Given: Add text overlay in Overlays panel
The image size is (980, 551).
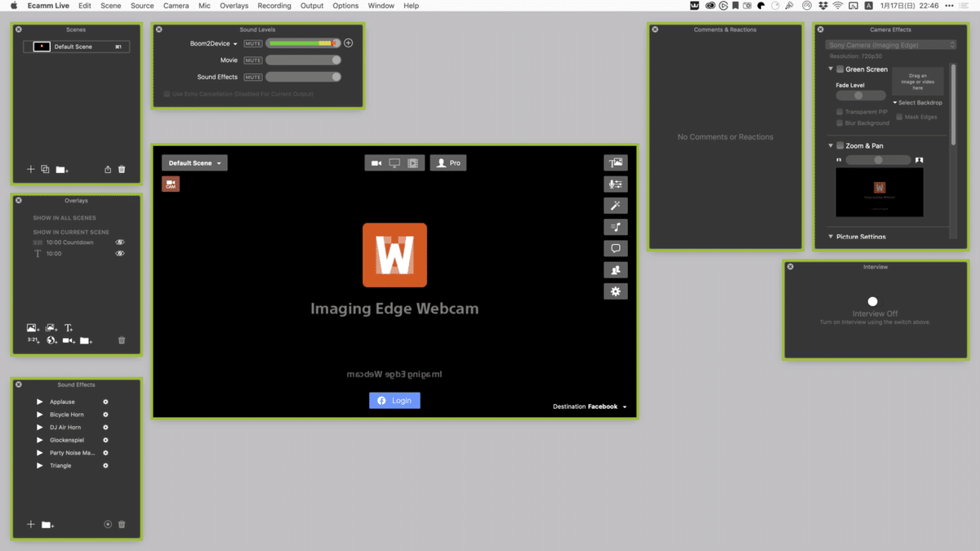Looking at the screenshot, I should [x=69, y=327].
